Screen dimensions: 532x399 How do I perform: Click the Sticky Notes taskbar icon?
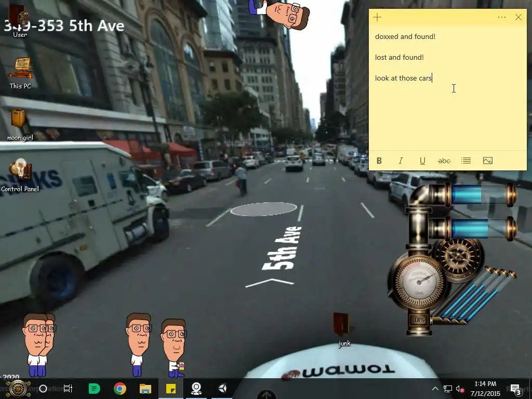point(170,389)
